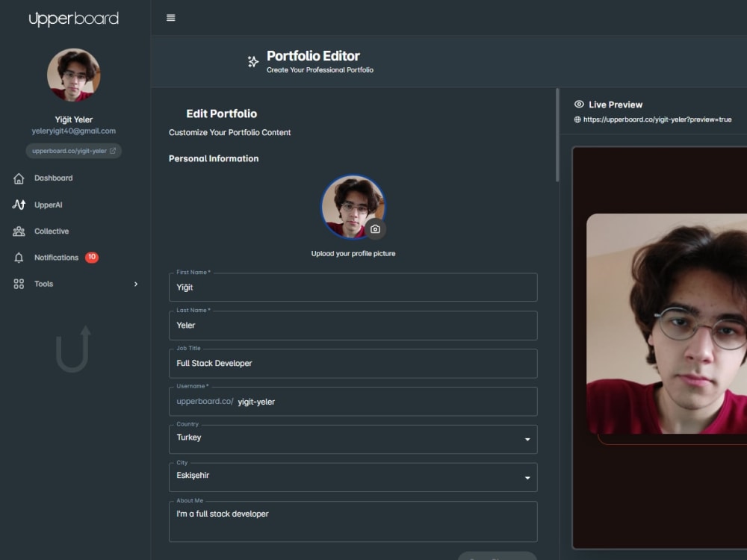Click the 'Personal Information' heading
Screen dimensions: 747x560
click(214, 158)
